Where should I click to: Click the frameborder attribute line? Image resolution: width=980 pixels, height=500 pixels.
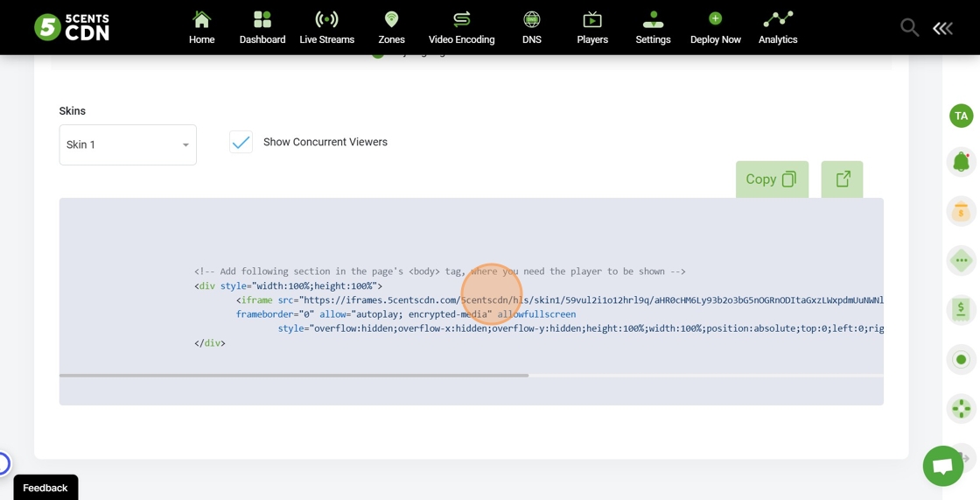pos(406,314)
